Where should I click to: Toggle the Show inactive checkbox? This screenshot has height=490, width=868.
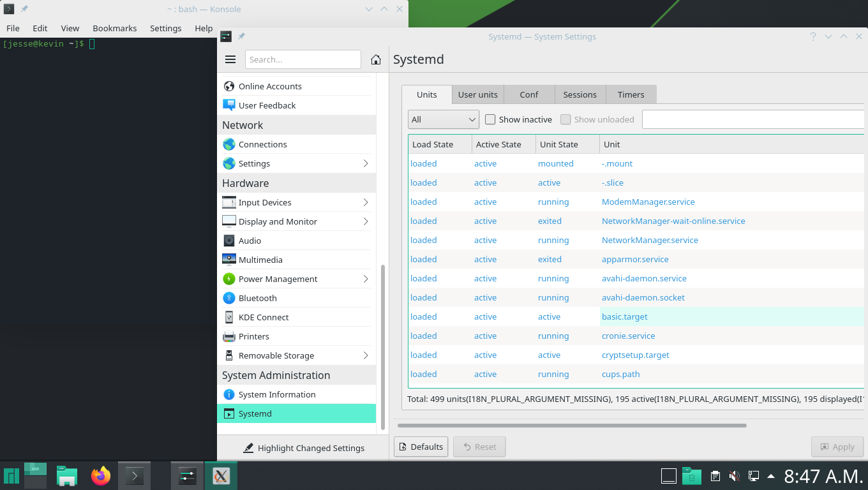pyautogui.click(x=490, y=119)
